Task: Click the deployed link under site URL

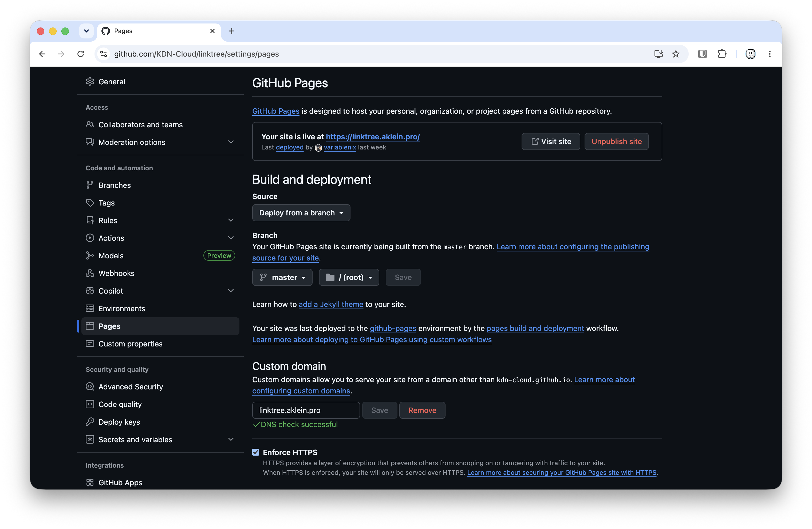Action: [289, 147]
